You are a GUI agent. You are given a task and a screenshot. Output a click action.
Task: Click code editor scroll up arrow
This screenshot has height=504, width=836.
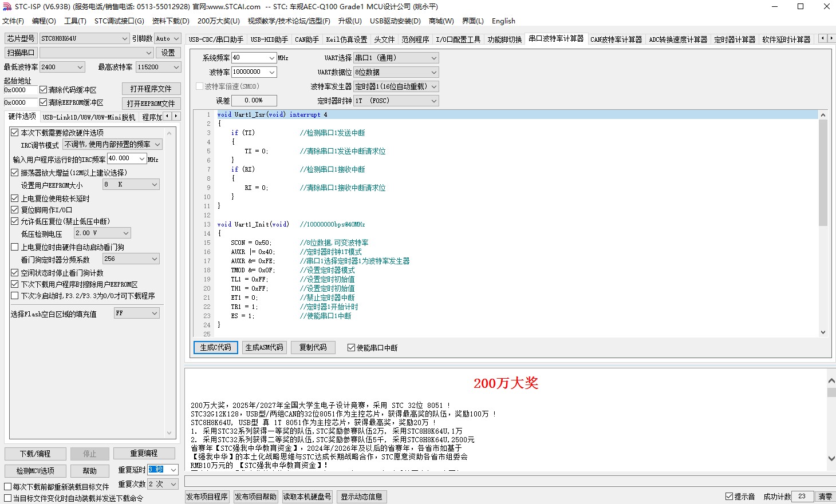823,115
